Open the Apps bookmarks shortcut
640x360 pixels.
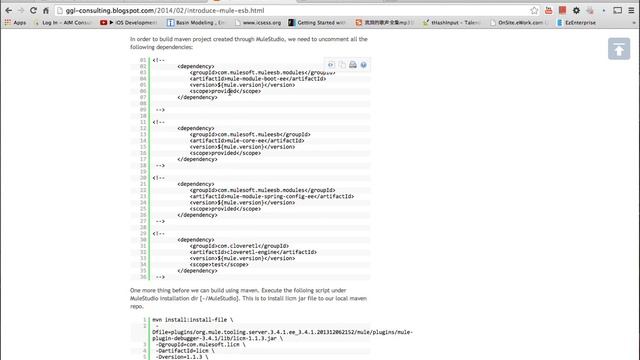pos(15,23)
